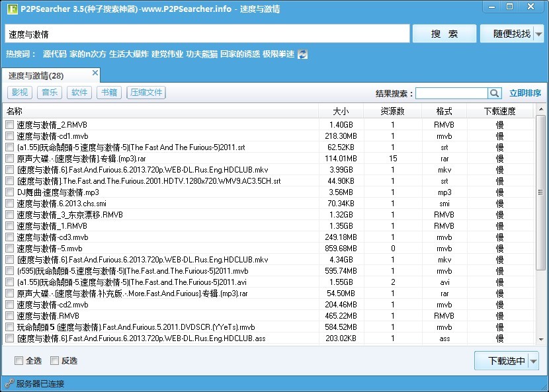This screenshot has height=392, width=549.
Task: Maximize the P2PSearcher window
Action: tap(509, 7)
